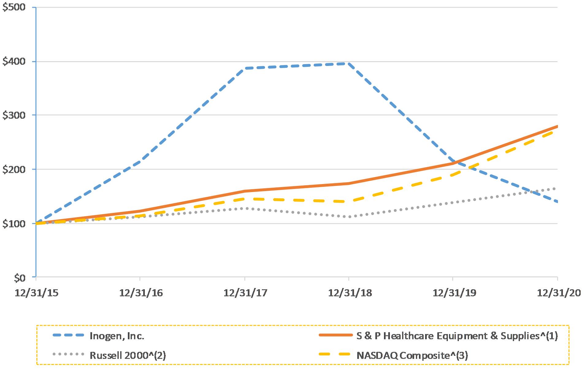
Task: Click the Inogen, Inc. legend label
Action: (117, 336)
